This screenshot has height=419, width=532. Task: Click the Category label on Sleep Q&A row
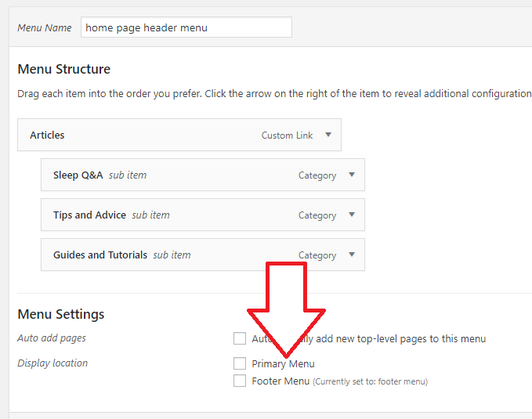pos(317,175)
